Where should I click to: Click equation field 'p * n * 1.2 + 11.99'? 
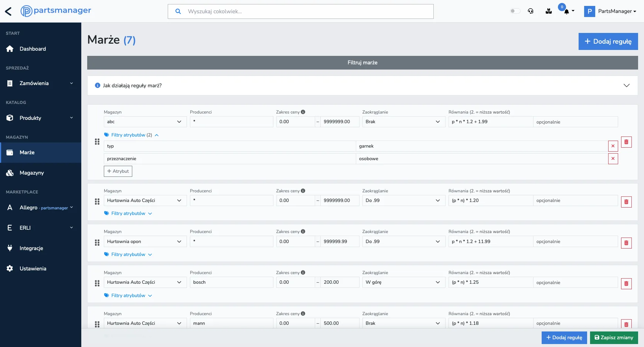[x=491, y=242]
